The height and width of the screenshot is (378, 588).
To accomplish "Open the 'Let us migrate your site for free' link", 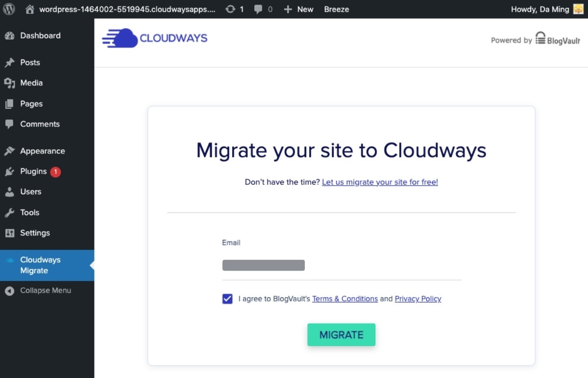I will 380,182.
